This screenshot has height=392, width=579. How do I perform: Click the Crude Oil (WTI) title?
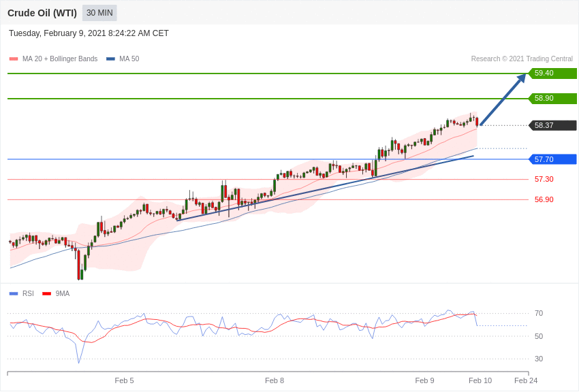(42, 13)
